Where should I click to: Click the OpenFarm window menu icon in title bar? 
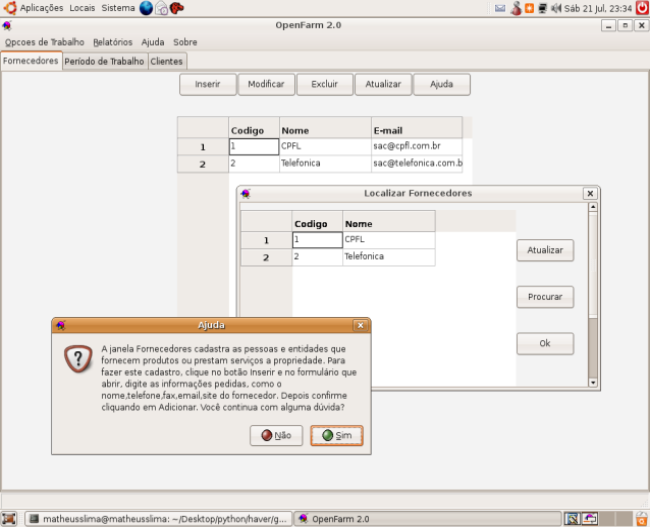(7, 25)
